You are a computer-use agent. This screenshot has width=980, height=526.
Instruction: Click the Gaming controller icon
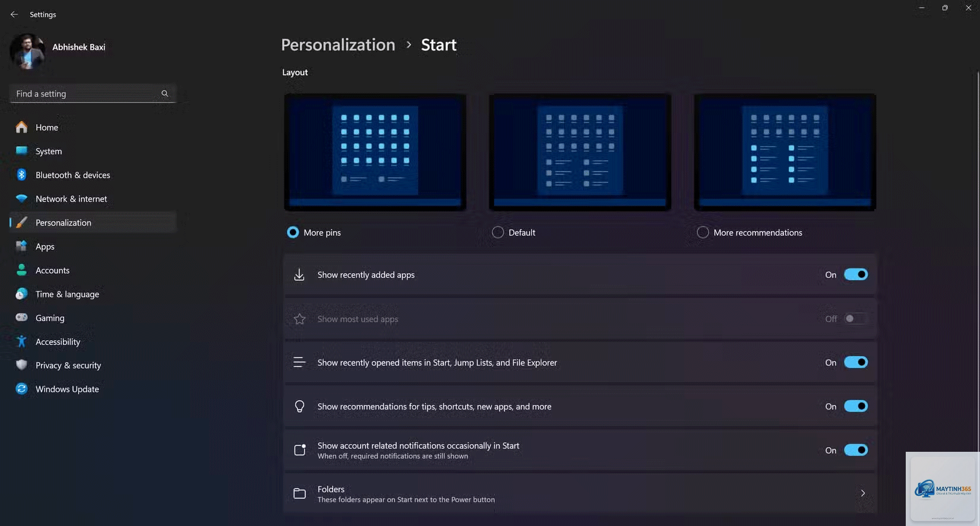pos(21,318)
